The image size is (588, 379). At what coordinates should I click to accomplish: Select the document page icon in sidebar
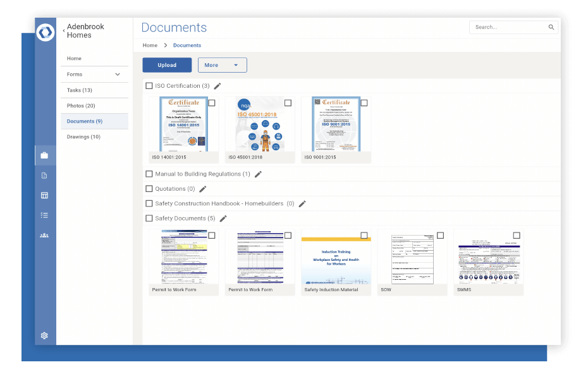pos(44,175)
